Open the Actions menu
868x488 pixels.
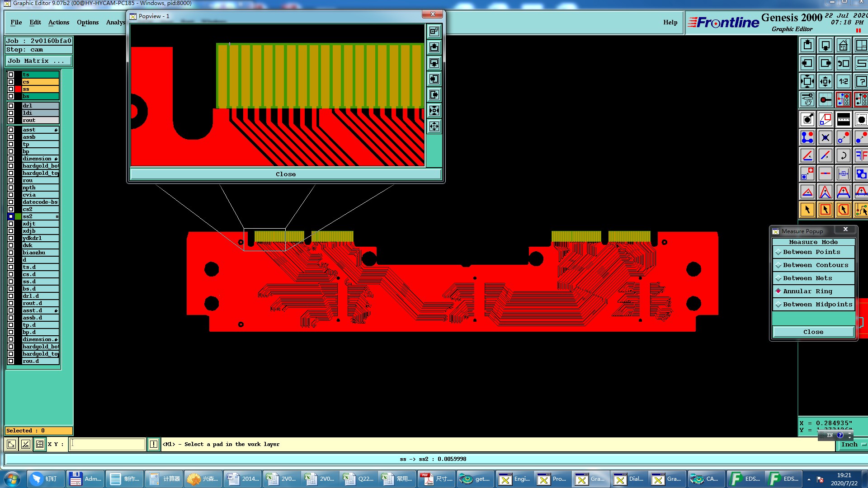point(59,22)
